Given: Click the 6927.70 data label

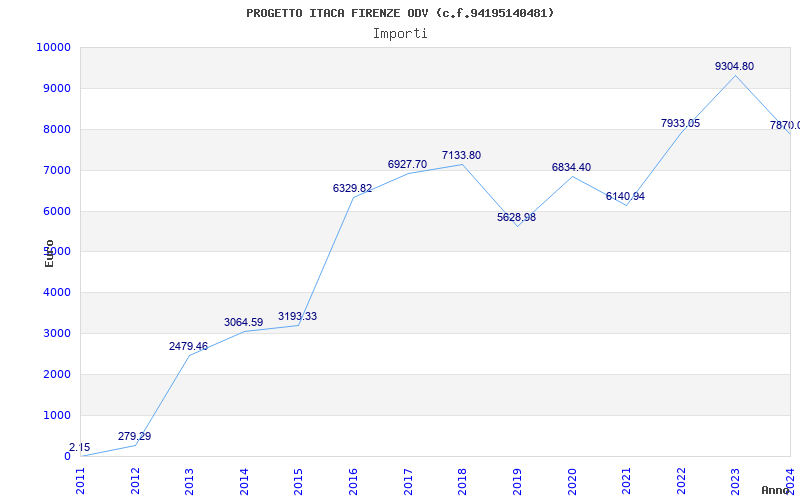Looking at the screenshot, I should [407, 164].
